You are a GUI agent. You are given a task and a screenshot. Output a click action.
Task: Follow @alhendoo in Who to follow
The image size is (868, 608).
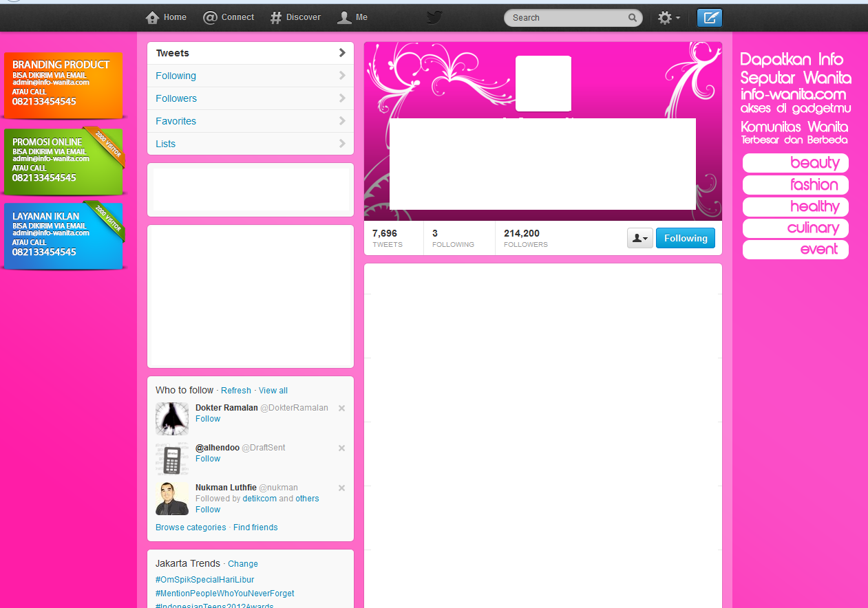(207, 458)
